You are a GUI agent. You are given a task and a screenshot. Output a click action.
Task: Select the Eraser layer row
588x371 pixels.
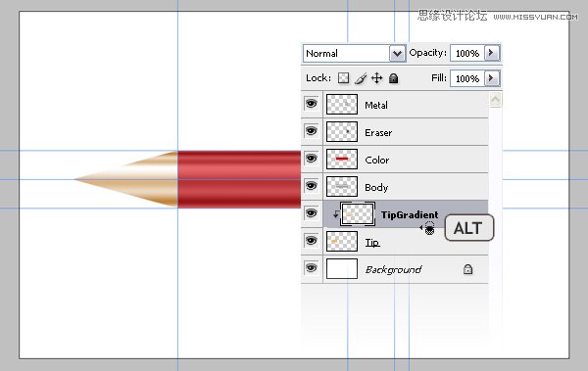tap(395, 132)
